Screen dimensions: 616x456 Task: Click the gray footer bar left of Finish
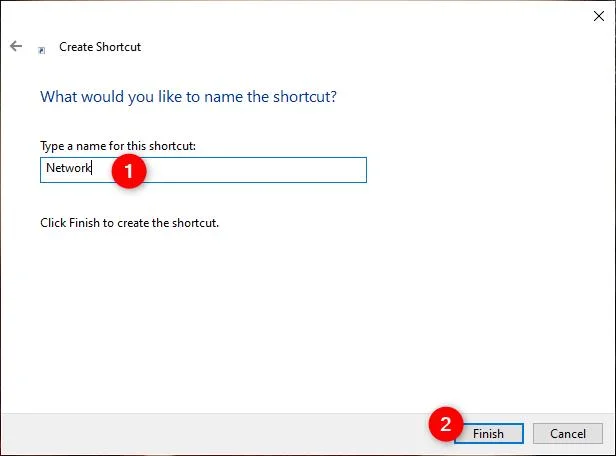212,434
